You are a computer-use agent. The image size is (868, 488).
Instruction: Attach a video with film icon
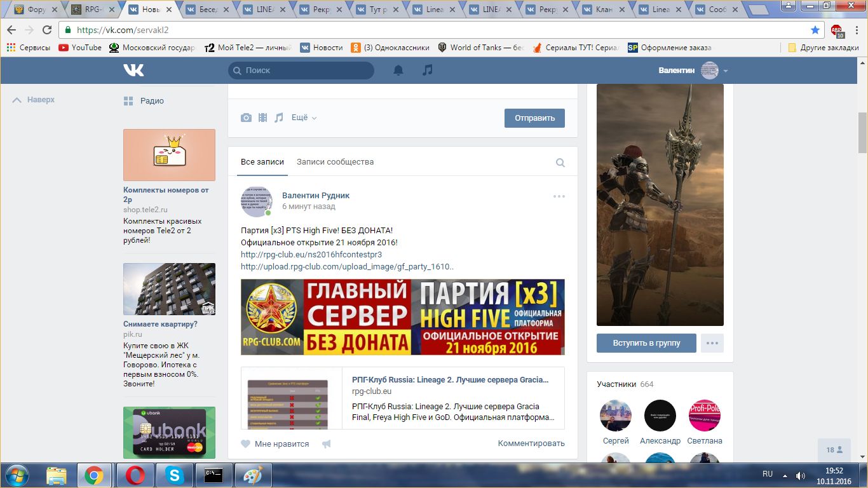click(262, 118)
